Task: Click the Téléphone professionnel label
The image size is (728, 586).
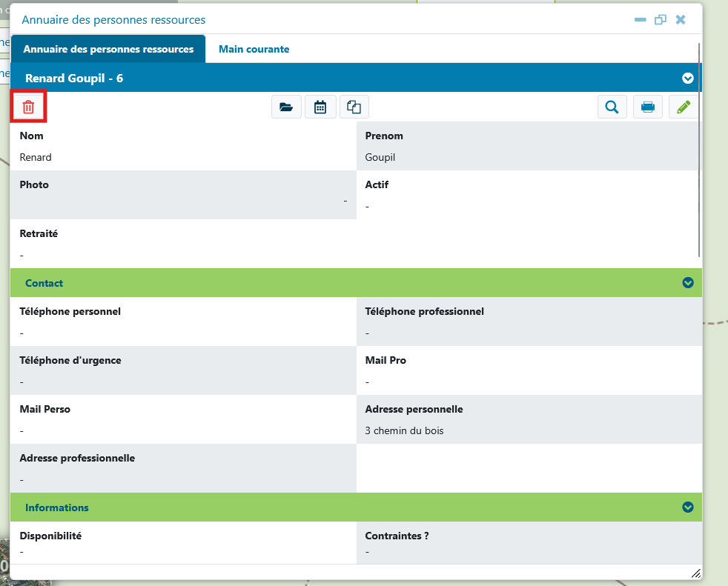Action: [424, 311]
